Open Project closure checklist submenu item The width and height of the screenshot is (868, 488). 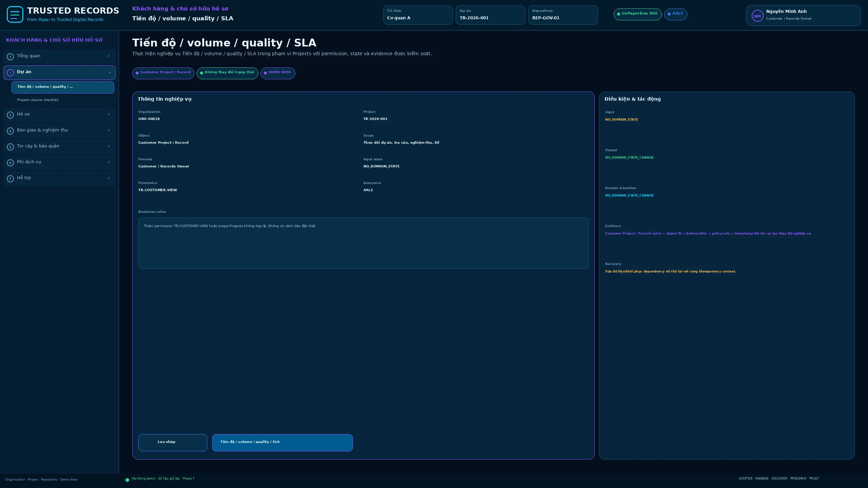coord(63,100)
